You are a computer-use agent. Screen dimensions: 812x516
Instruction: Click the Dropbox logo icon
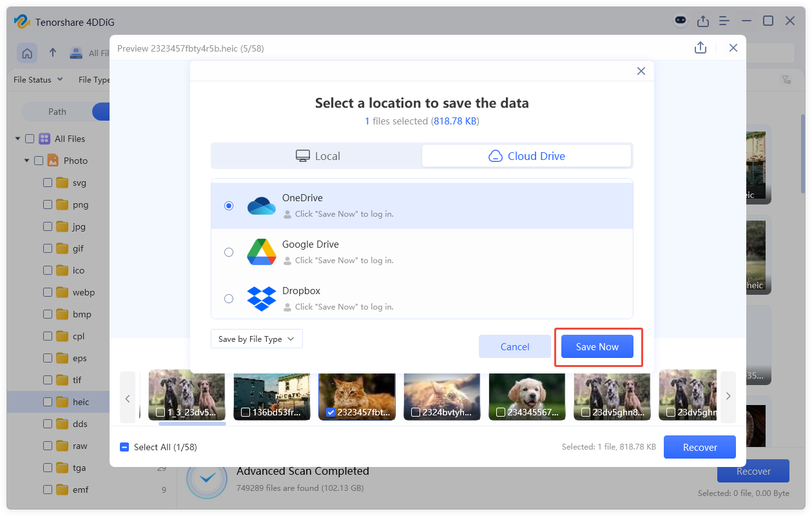[x=262, y=298]
